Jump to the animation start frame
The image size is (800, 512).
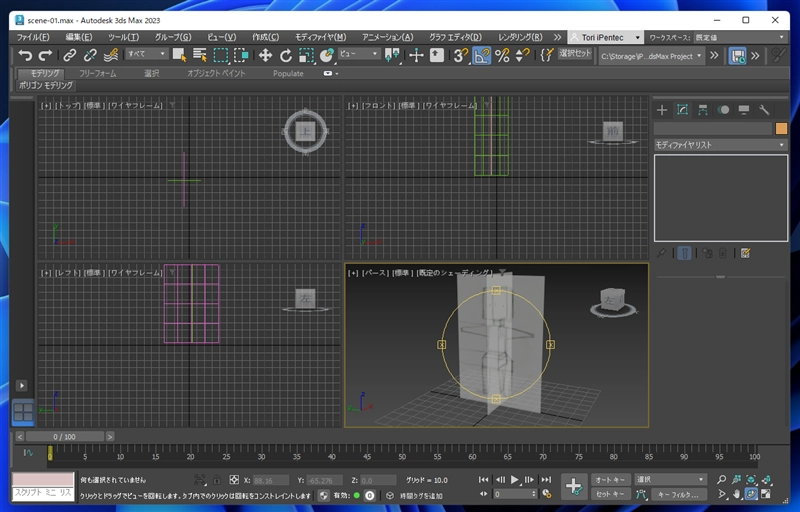pos(483,479)
